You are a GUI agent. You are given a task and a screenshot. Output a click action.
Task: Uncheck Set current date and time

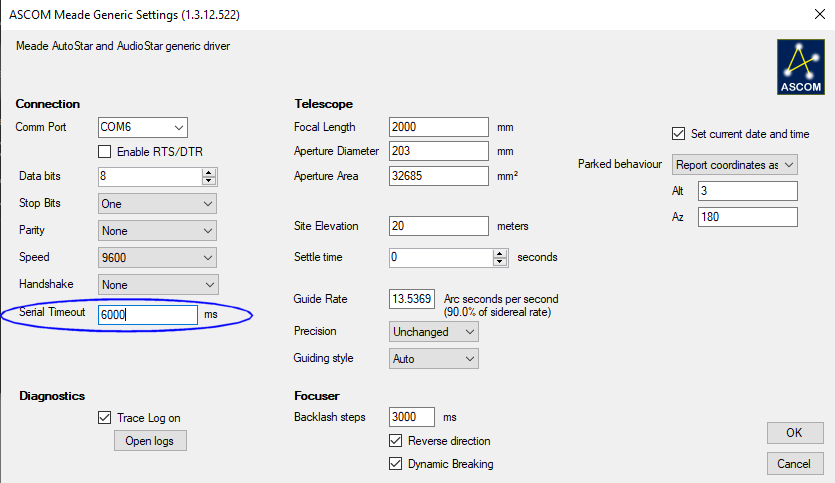pyautogui.click(x=678, y=134)
